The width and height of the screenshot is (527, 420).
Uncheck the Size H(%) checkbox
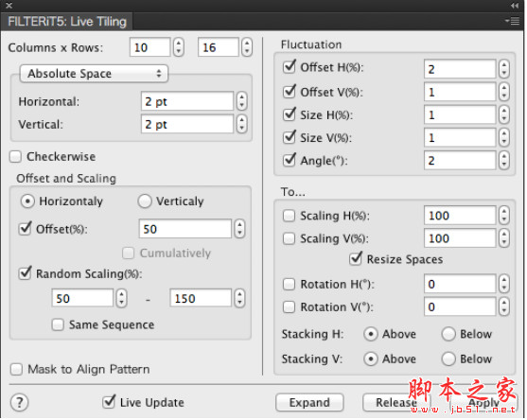290,114
